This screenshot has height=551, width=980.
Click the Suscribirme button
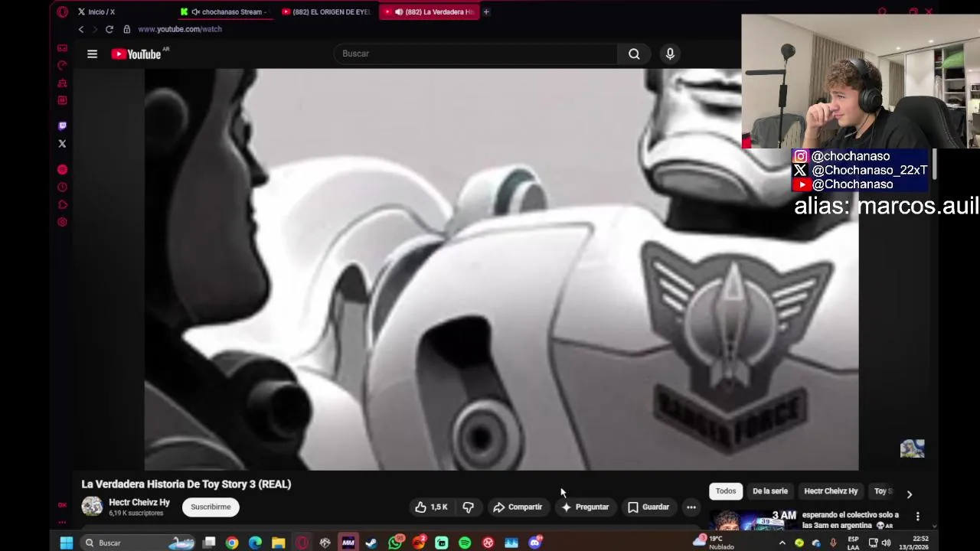211,507
